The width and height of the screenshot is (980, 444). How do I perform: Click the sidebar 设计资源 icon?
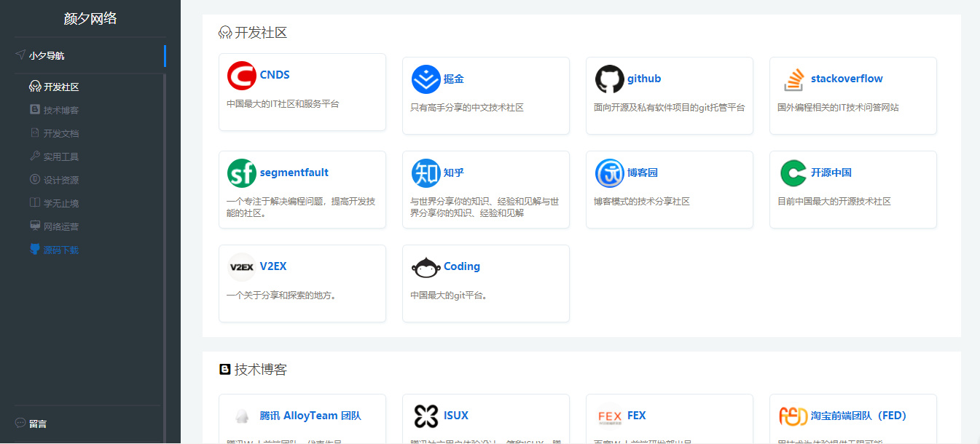coord(34,180)
